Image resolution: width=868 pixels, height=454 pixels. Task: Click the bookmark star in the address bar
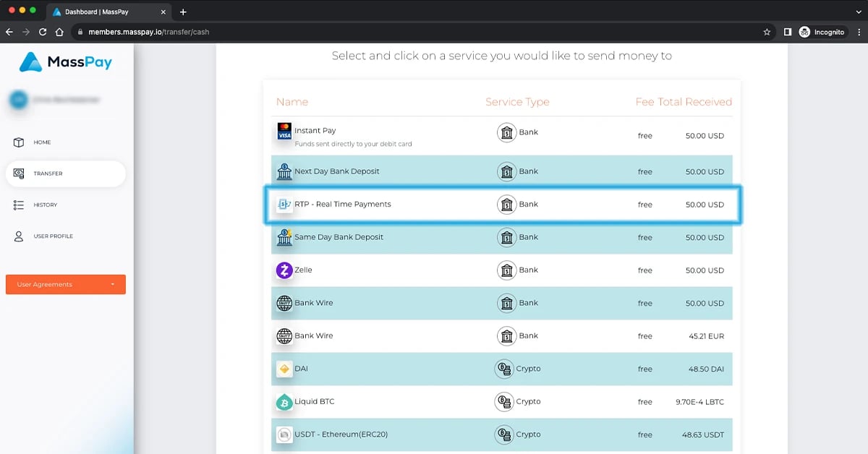click(765, 32)
